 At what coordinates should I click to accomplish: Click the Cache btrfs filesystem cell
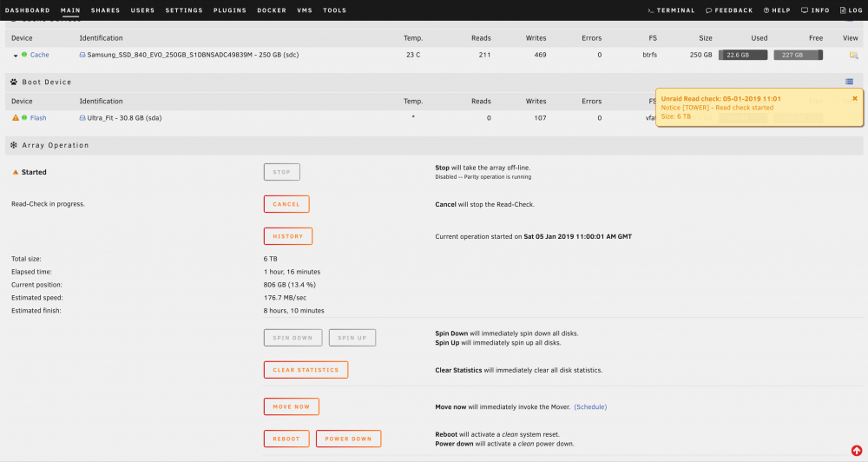click(650, 55)
